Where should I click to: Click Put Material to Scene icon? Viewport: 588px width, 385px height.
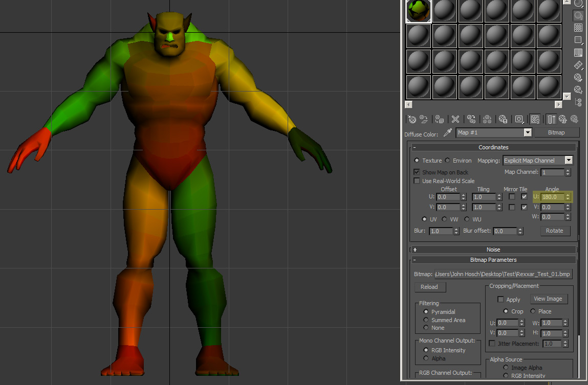(424, 120)
